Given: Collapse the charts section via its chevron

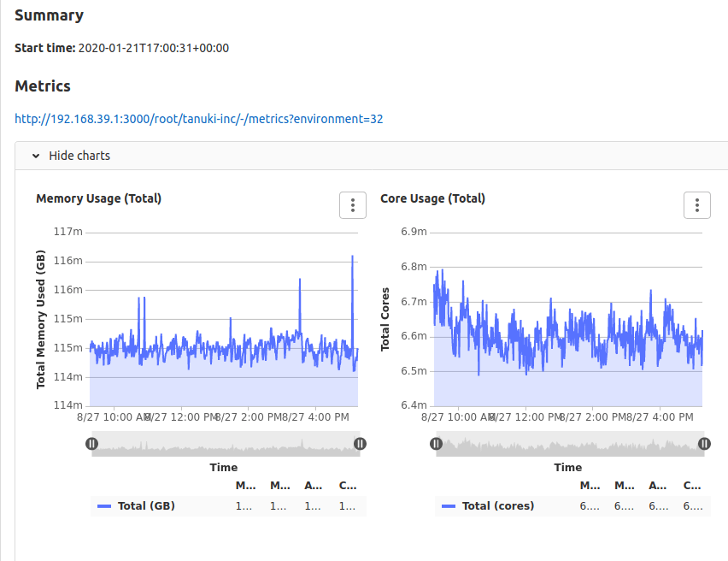Looking at the screenshot, I should coord(34,156).
